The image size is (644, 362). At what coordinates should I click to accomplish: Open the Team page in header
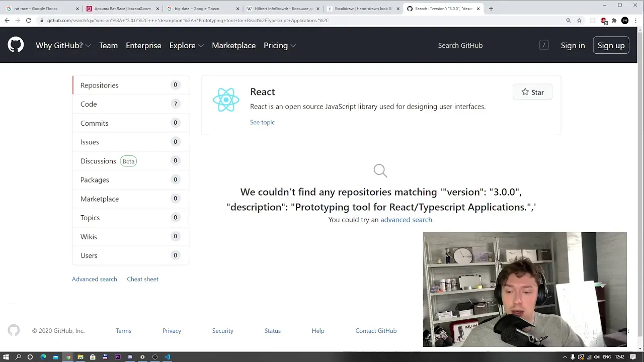pyautogui.click(x=108, y=45)
